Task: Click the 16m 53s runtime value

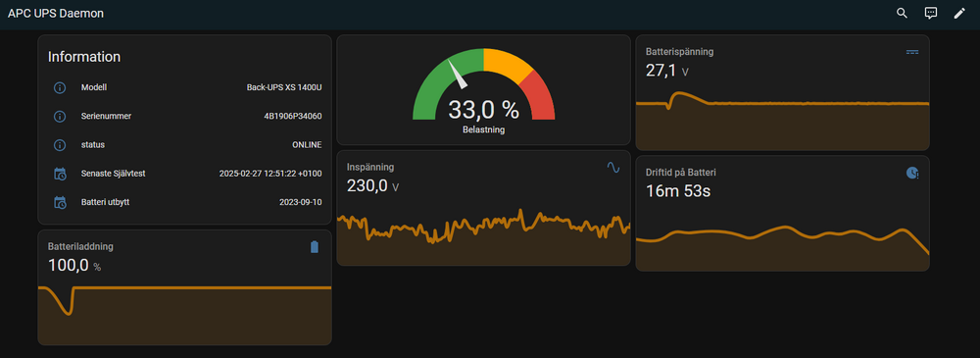Action: click(678, 191)
